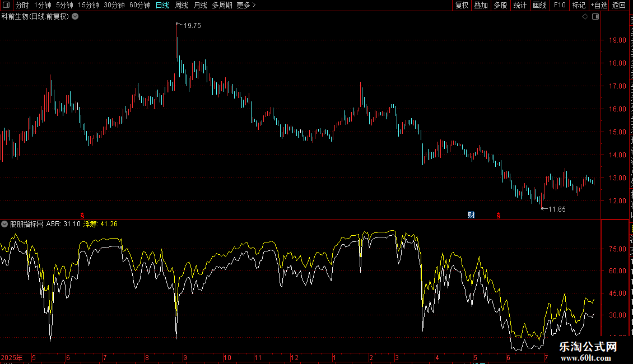Click the 11.65 low price label

click(557, 209)
